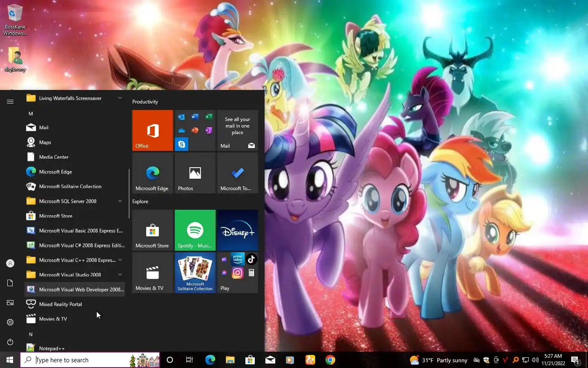588x368 pixels.
Task: Click the Power button in Start sidebar
Action: pos(10,342)
